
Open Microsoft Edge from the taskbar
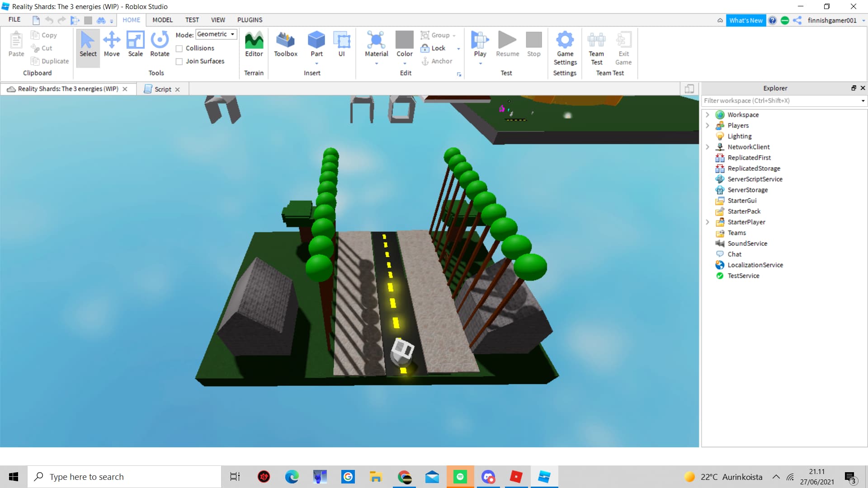pos(292,477)
